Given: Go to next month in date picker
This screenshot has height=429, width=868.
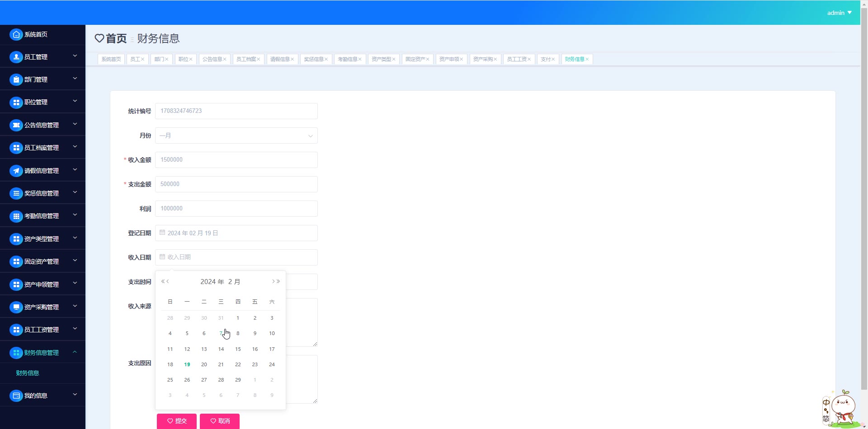Looking at the screenshot, I should (273, 281).
